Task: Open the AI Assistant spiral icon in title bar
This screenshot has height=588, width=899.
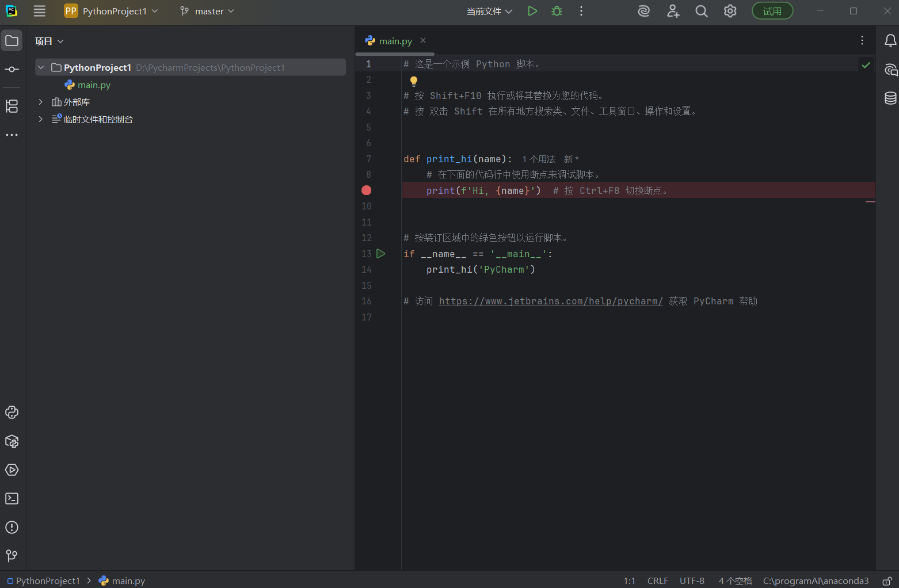Action: [x=644, y=11]
